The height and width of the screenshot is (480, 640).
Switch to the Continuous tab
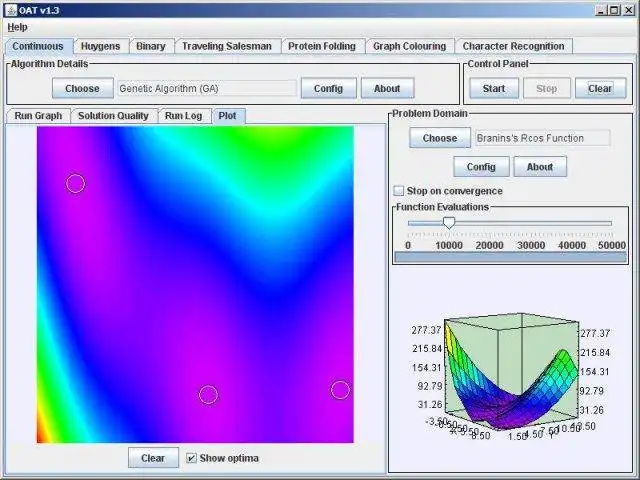click(x=38, y=46)
